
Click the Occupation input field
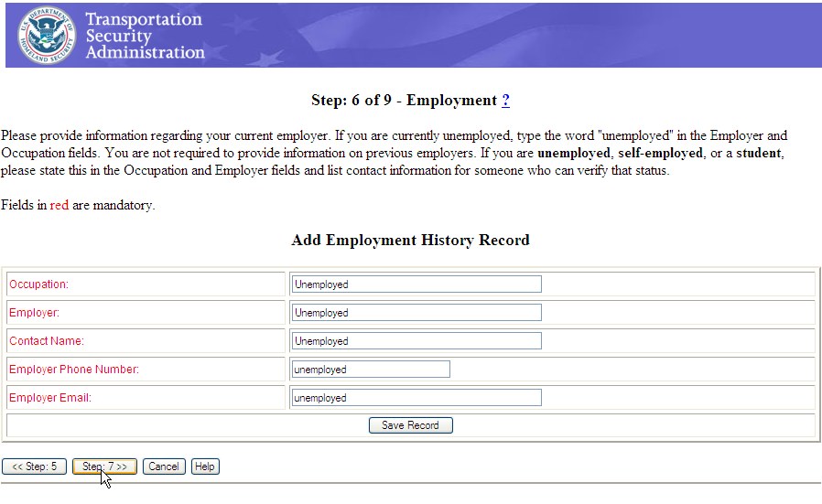pyautogui.click(x=416, y=284)
